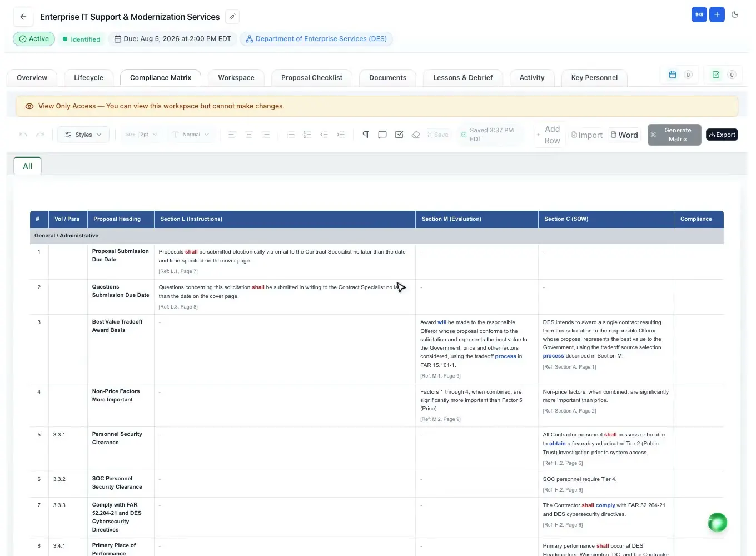Open the Documents tab
Image resolution: width=756 pixels, height=556 pixels.
[x=388, y=78]
